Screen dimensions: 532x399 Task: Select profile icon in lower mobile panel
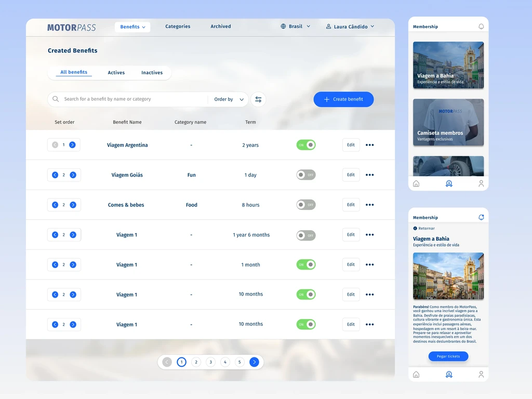pyautogui.click(x=481, y=374)
